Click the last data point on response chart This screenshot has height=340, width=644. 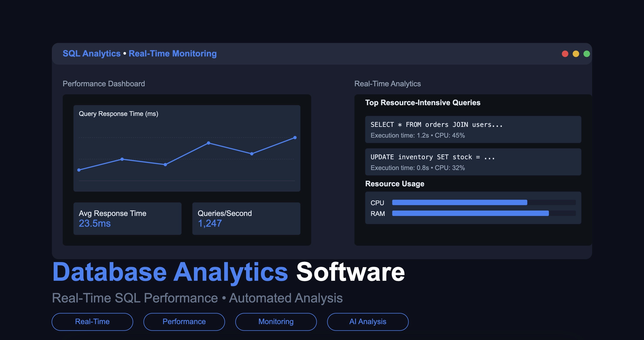coord(295,138)
